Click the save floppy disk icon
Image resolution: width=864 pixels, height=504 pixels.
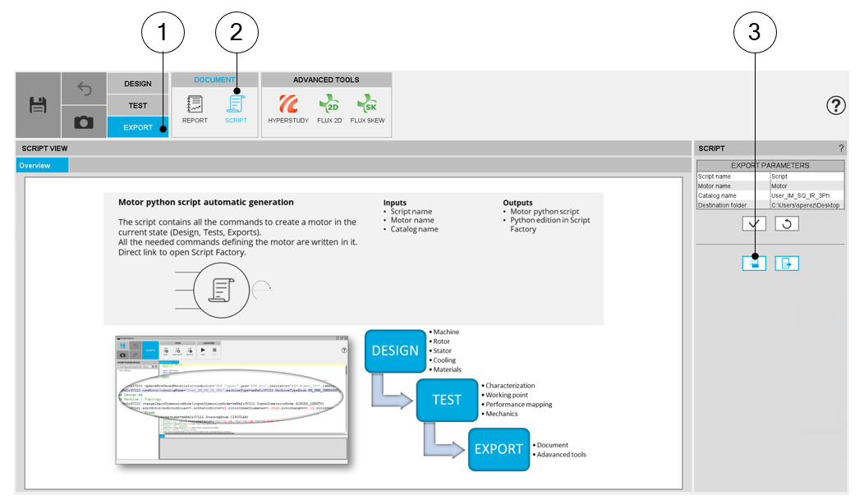pos(38,104)
